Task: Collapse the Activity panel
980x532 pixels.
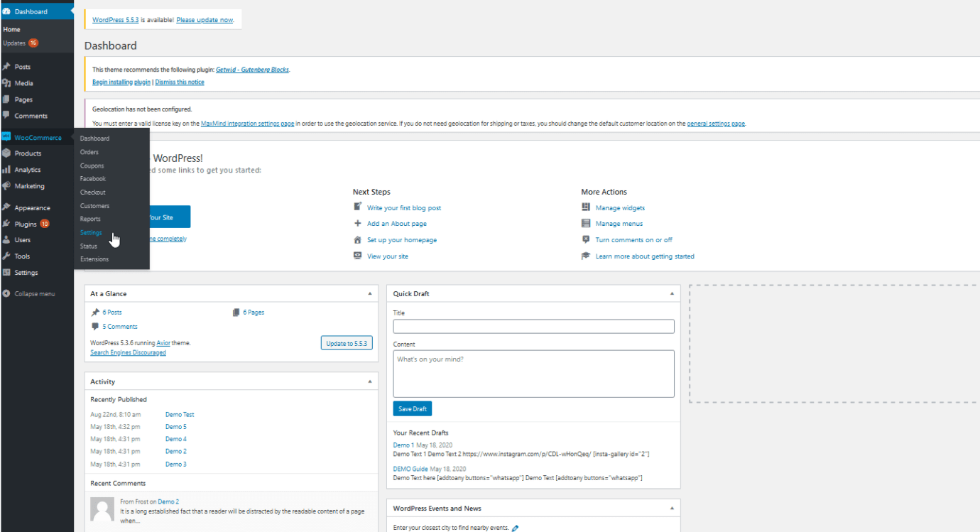Action: pyautogui.click(x=369, y=381)
